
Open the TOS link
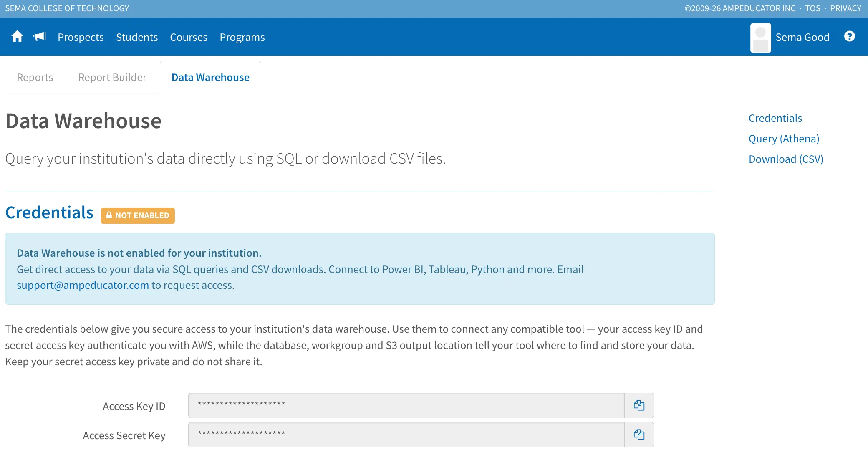pyautogui.click(x=812, y=8)
